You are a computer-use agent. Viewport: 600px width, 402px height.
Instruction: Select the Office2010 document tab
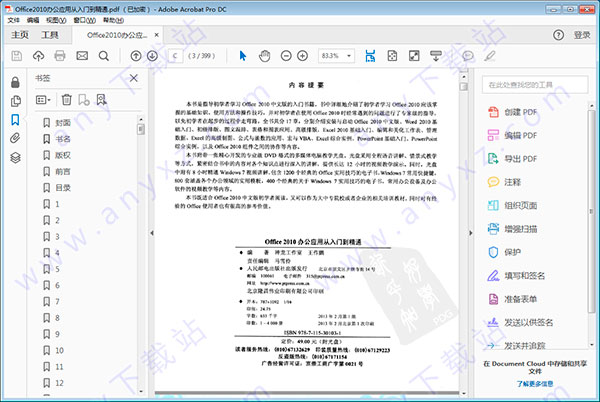[x=117, y=35]
